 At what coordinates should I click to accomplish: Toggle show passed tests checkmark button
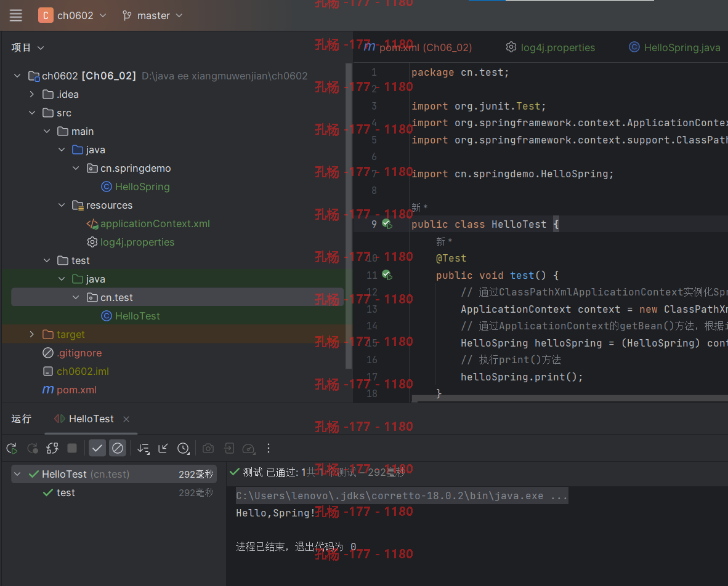(x=97, y=448)
